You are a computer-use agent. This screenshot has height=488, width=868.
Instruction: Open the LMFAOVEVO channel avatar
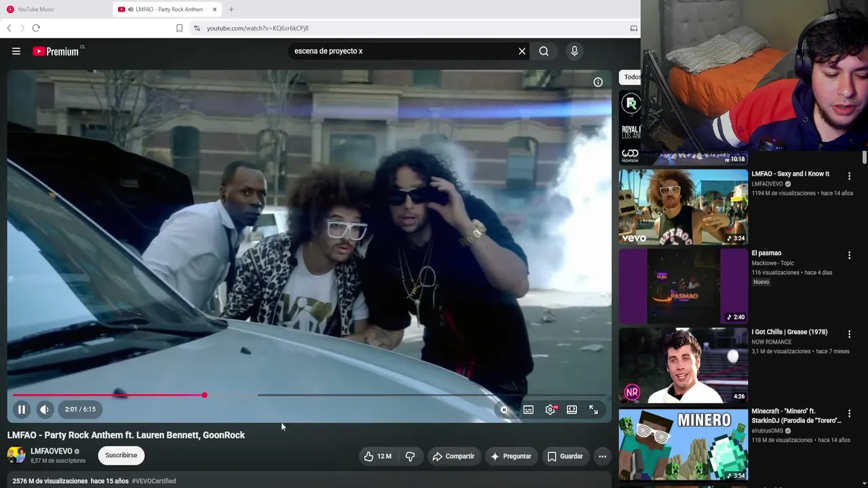[x=16, y=455]
